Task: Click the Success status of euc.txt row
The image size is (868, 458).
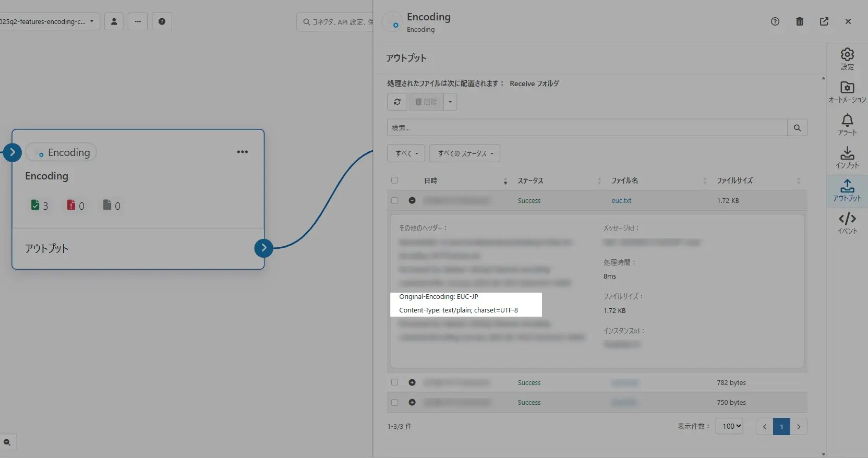Action: (x=529, y=200)
